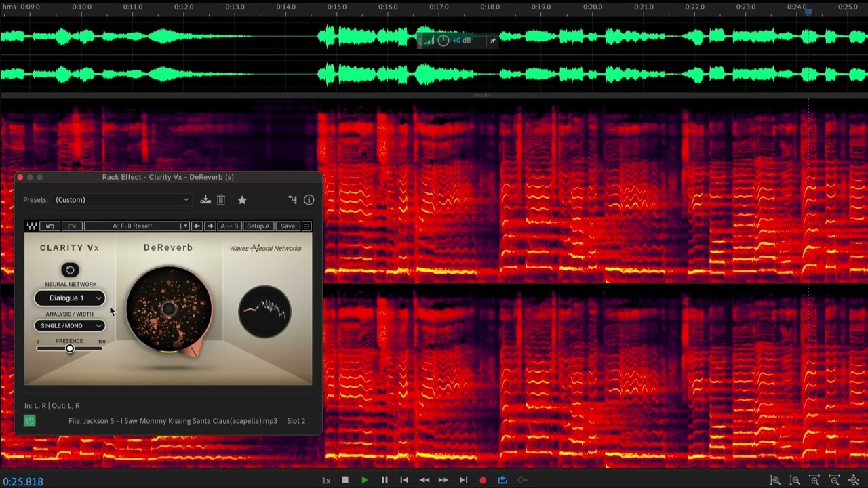Open the Neural Network Dialogue 1 dropdown
The image size is (868, 488).
pos(70,298)
